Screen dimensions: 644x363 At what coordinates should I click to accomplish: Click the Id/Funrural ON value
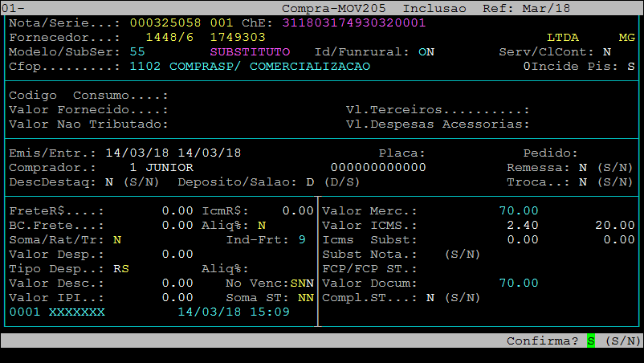pyautogui.click(x=426, y=51)
